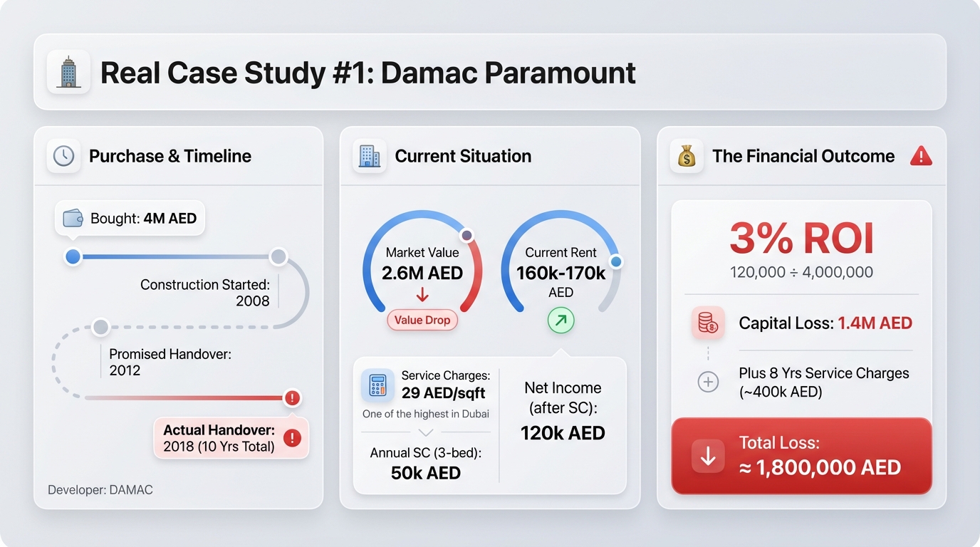Click the office building icon beside Current Situation
The image size is (980, 547).
tap(370, 156)
